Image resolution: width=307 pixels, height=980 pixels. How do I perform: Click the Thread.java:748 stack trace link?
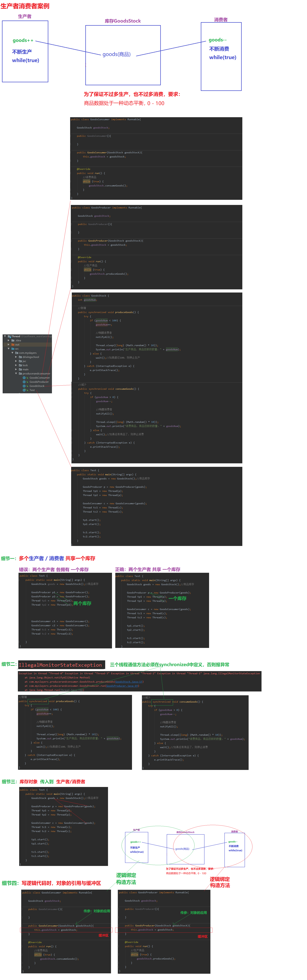coord(71,690)
